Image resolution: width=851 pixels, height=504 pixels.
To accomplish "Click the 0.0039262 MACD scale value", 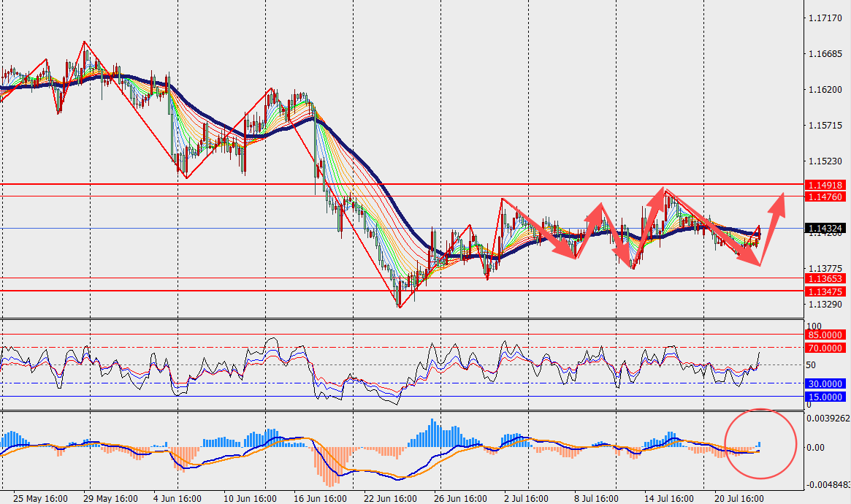I will pyautogui.click(x=828, y=419).
